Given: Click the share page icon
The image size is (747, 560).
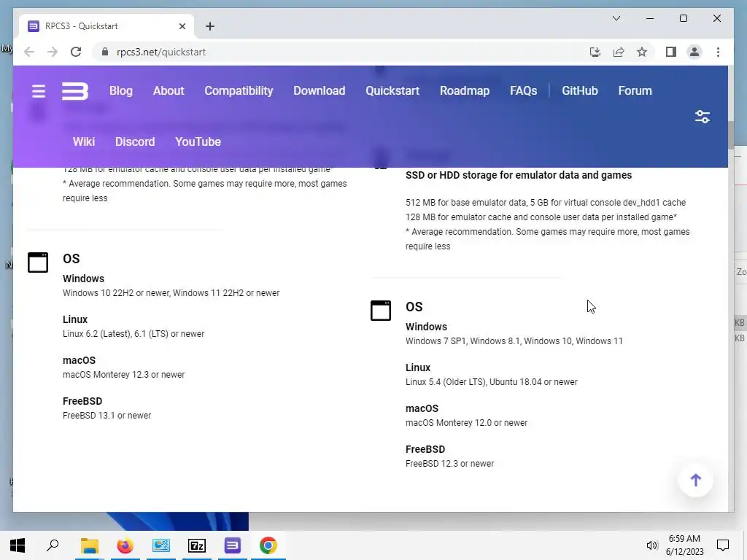Looking at the screenshot, I should (x=619, y=52).
